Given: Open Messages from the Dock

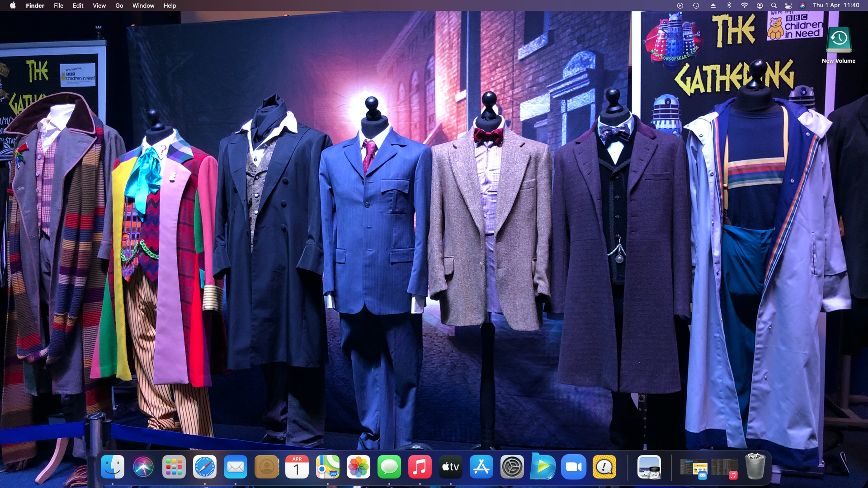Looking at the screenshot, I should pos(389,467).
